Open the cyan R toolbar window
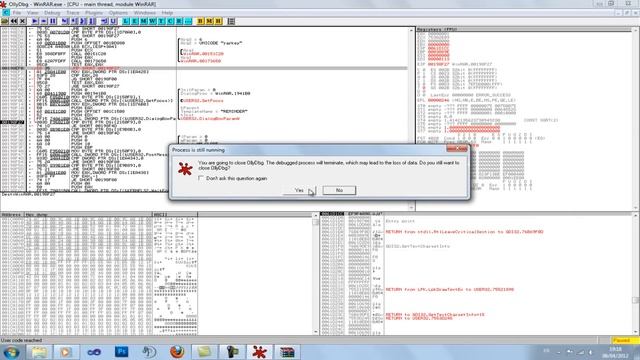 pyautogui.click(x=180, y=21)
